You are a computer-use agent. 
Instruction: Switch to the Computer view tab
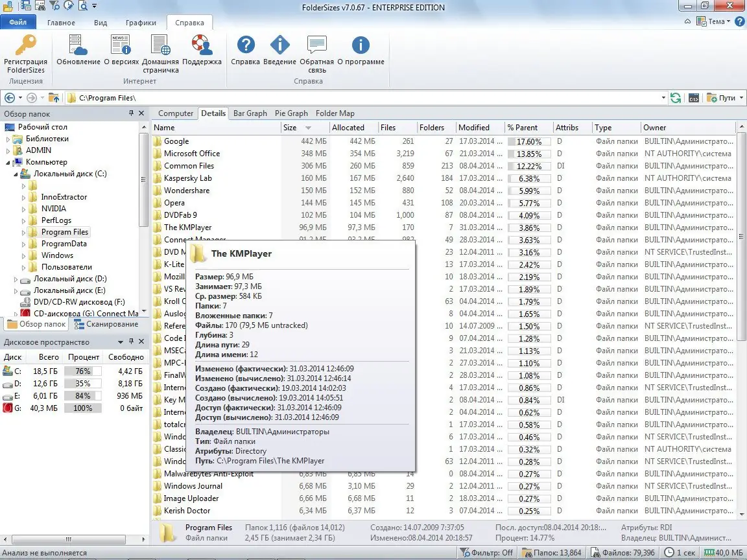tap(175, 113)
